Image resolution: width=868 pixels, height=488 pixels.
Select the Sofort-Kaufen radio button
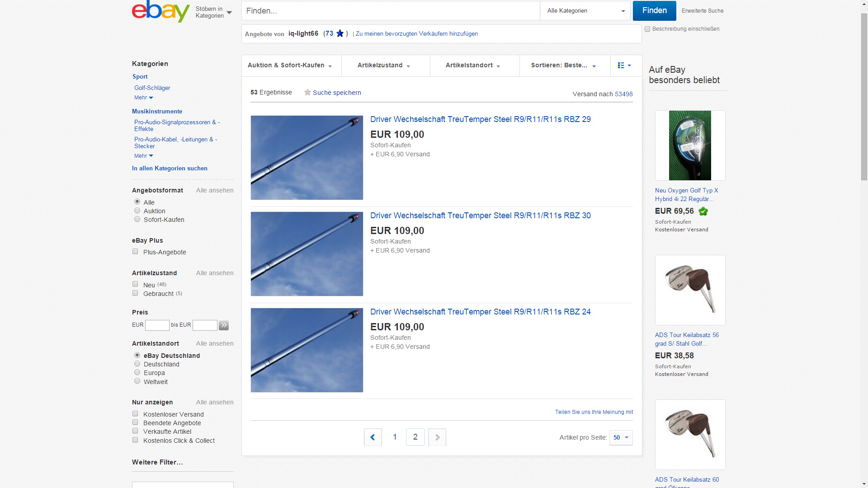137,219
